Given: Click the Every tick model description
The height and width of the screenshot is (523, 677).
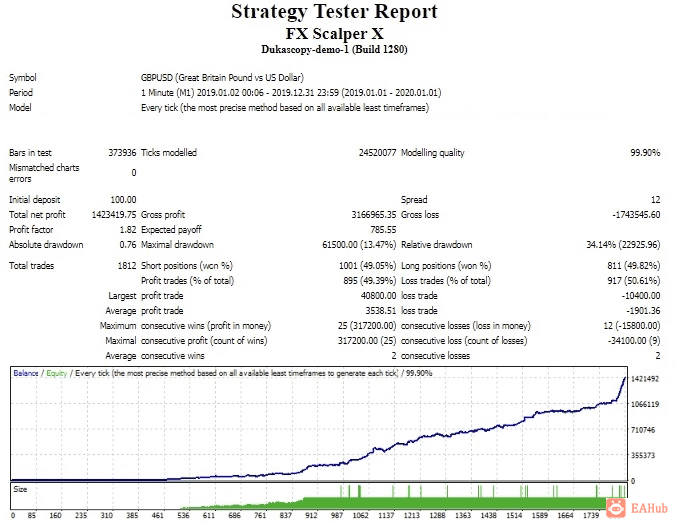Looking at the screenshot, I should point(285,108).
